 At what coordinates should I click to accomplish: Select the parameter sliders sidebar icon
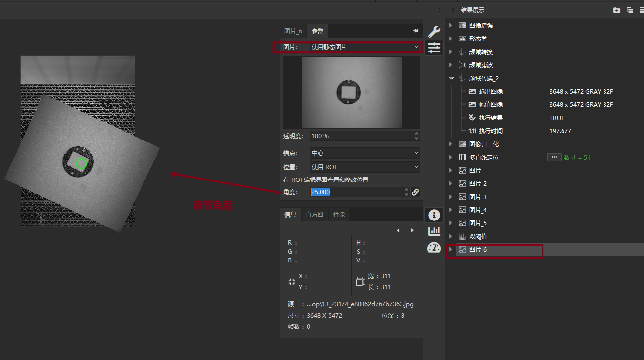click(434, 48)
